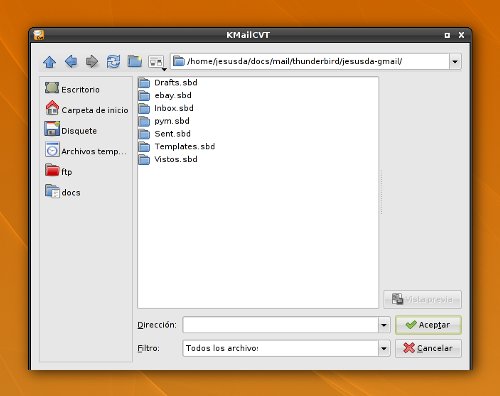
Task: Select the Drafts.sbd folder
Action: click(168, 83)
